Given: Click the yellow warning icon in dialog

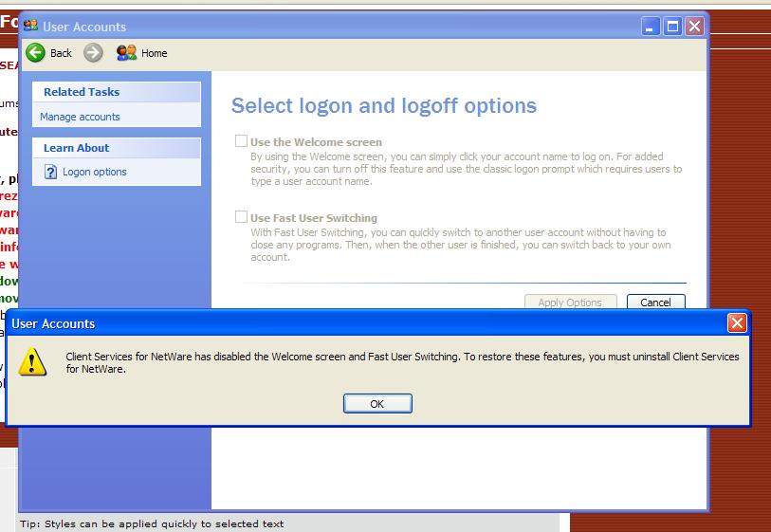Looking at the screenshot, I should (x=32, y=362).
